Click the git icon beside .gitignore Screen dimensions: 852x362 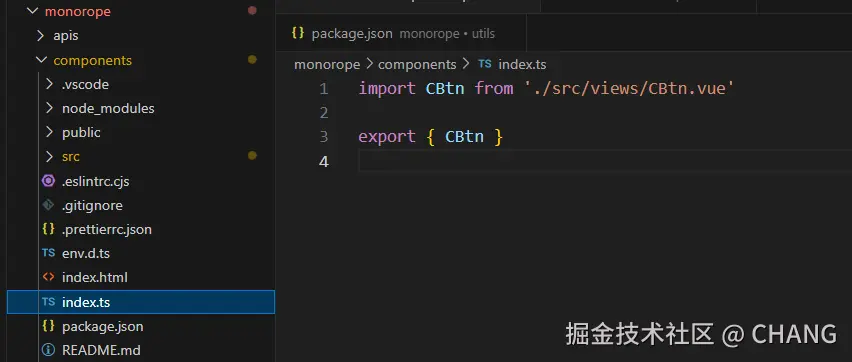pyautogui.click(x=48, y=205)
